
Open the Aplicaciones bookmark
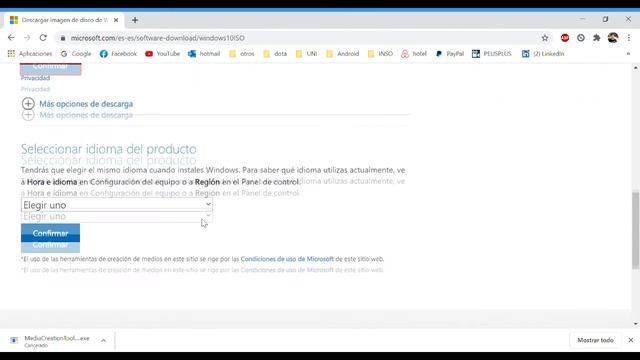click(30, 53)
